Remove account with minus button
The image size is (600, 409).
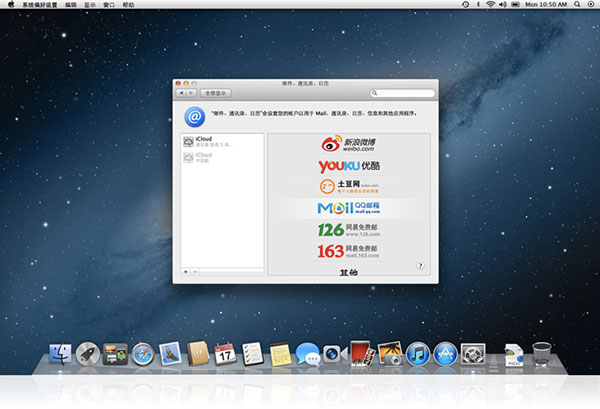[x=195, y=272]
